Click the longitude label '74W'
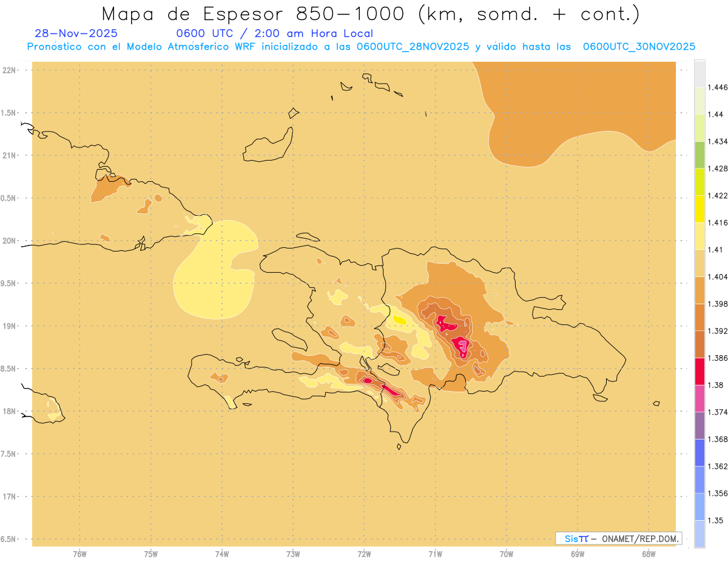Image resolution: width=728 pixels, height=562 pixels. pyautogui.click(x=222, y=554)
